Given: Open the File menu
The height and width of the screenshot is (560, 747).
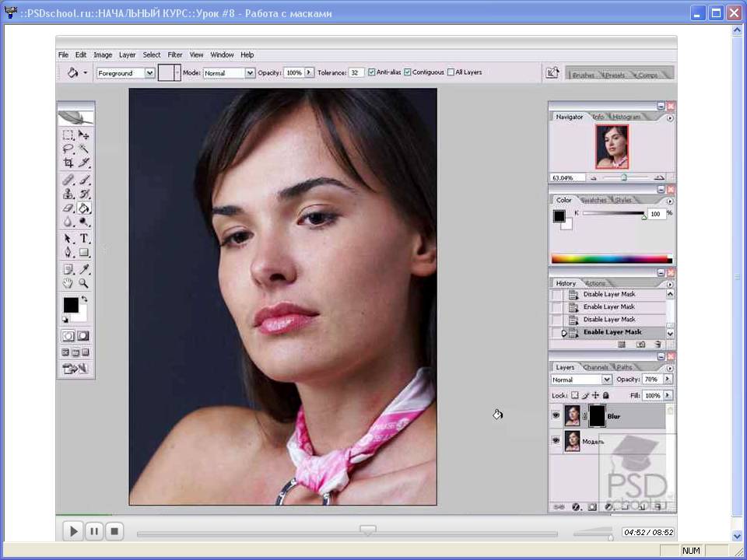Looking at the screenshot, I should 63,54.
